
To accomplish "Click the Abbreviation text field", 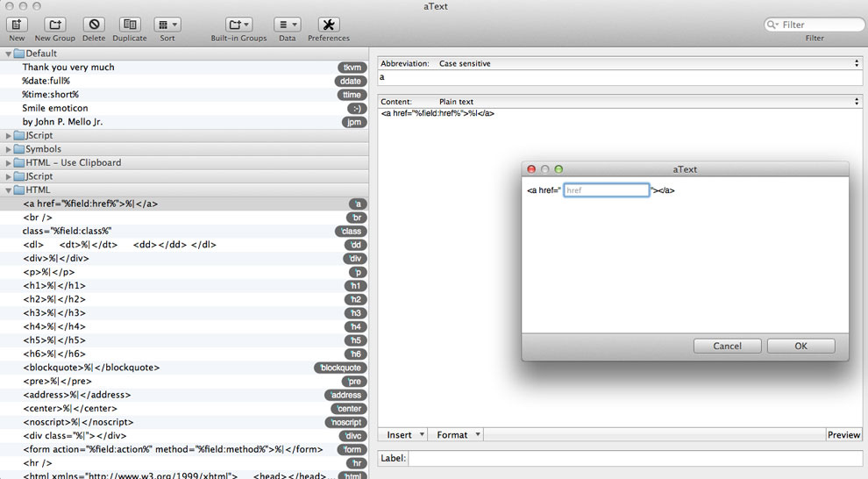I will tap(620, 77).
